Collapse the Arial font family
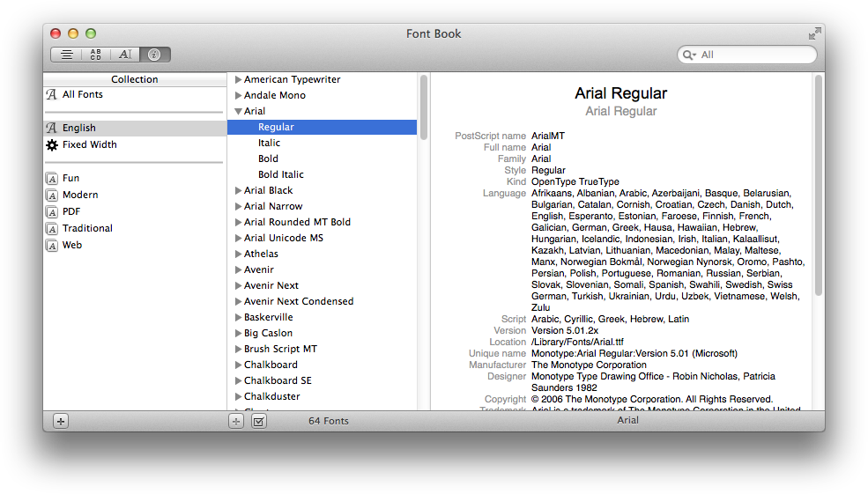The image size is (868, 494). click(238, 112)
